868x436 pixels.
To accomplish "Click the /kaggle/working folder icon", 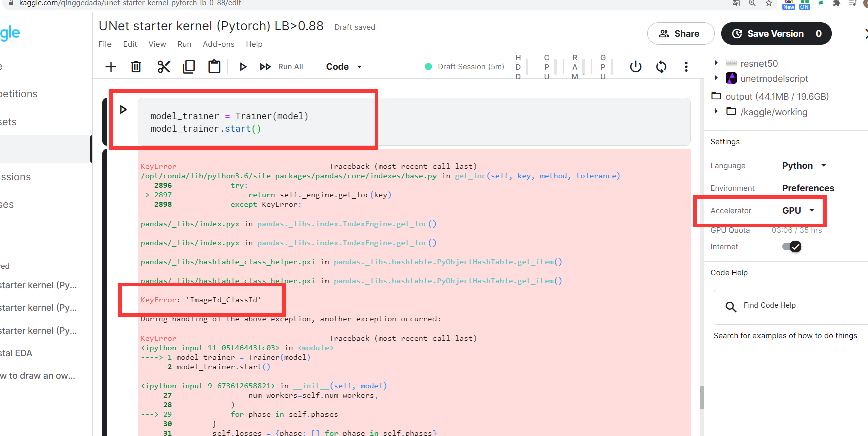I will tap(731, 111).
